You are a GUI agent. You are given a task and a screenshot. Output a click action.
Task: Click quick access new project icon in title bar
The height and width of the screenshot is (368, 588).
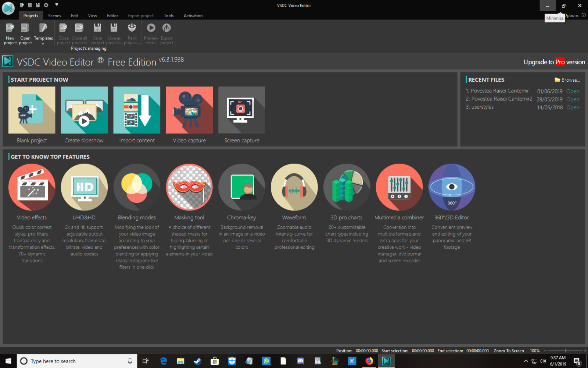[22, 5]
